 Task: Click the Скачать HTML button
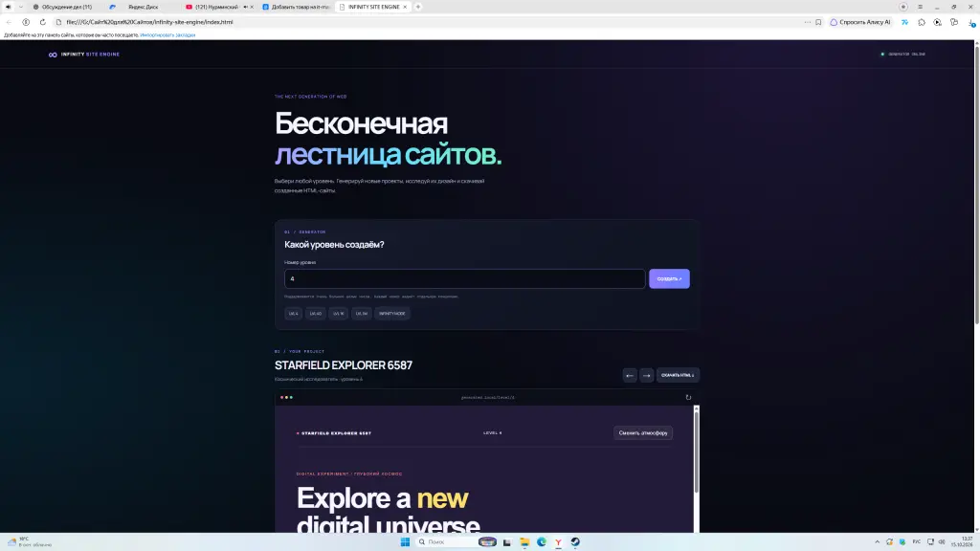point(678,375)
